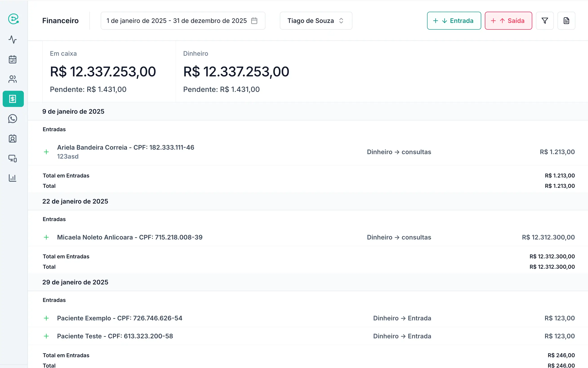This screenshot has width=588, height=368.
Task: Open the devices monitor sidebar icon
Action: point(13,158)
